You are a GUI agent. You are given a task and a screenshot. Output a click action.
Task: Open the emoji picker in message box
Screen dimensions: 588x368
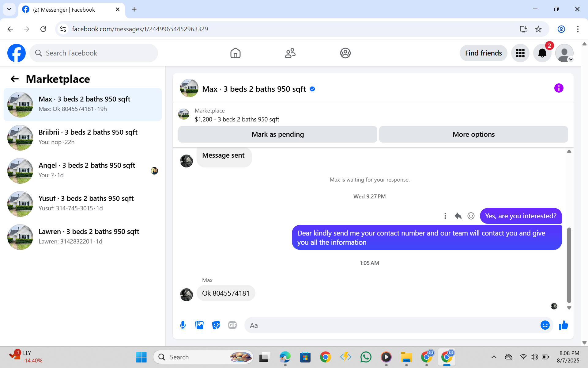(x=545, y=325)
